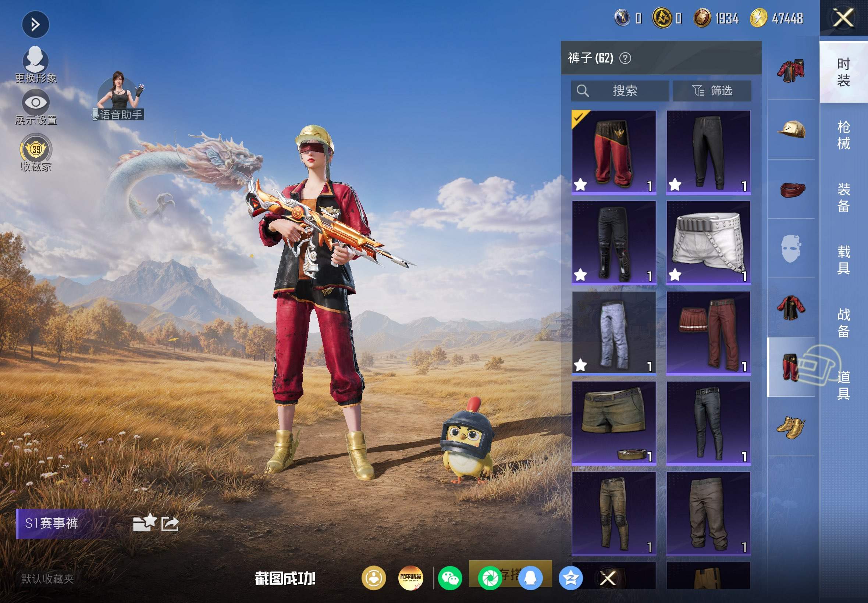This screenshot has width=868, height=603.
Task: Share screenshot to WeChat Moments shutter icon
Action: pyautogui.click(x=490, y=578)
